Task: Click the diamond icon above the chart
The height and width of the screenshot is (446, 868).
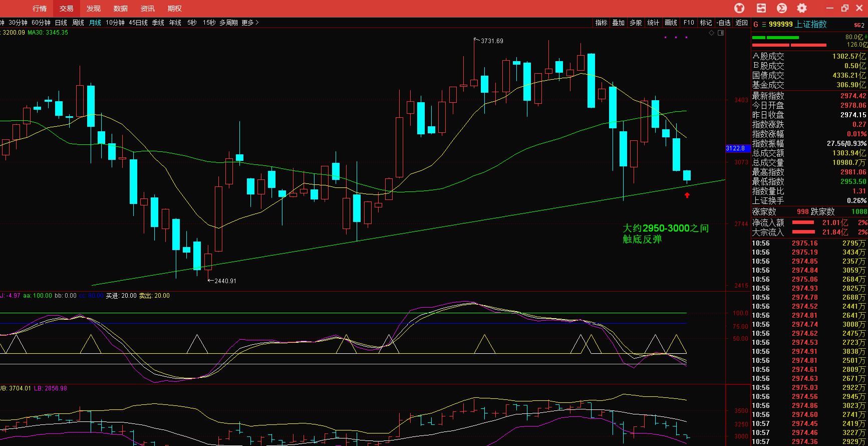Action: (712, 33)
